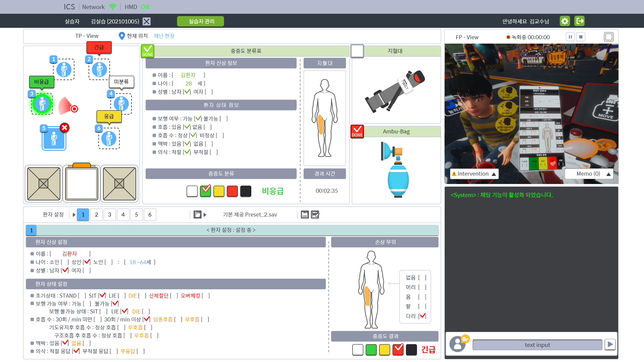Click save-as edit preset icon

pos(315,215)
